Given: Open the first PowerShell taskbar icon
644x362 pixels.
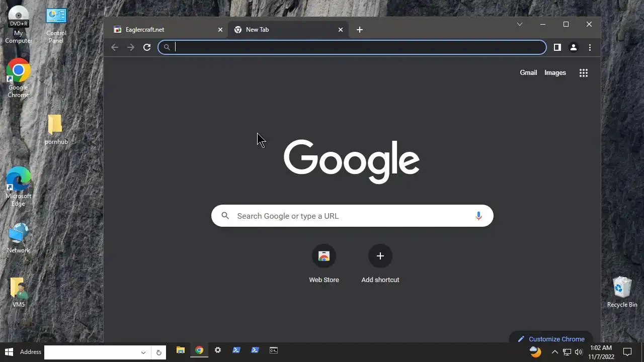Looking at the screenshot, I should click(x=236, y=350).
